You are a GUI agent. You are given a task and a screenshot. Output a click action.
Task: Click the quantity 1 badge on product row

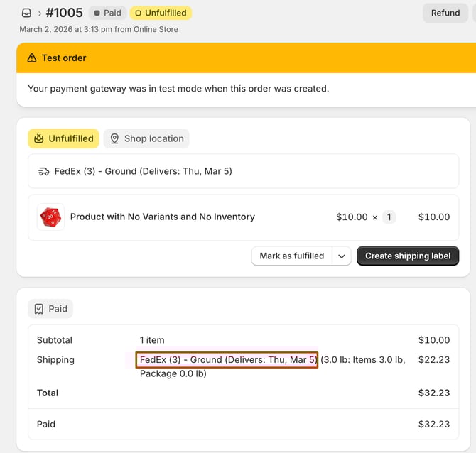point(389,217)
